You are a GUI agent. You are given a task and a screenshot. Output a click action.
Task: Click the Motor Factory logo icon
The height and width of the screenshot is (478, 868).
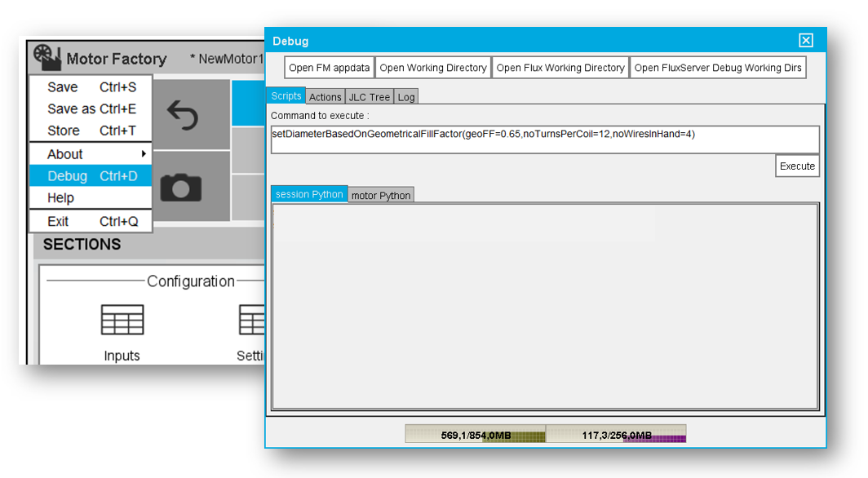(x=47, y=58)
